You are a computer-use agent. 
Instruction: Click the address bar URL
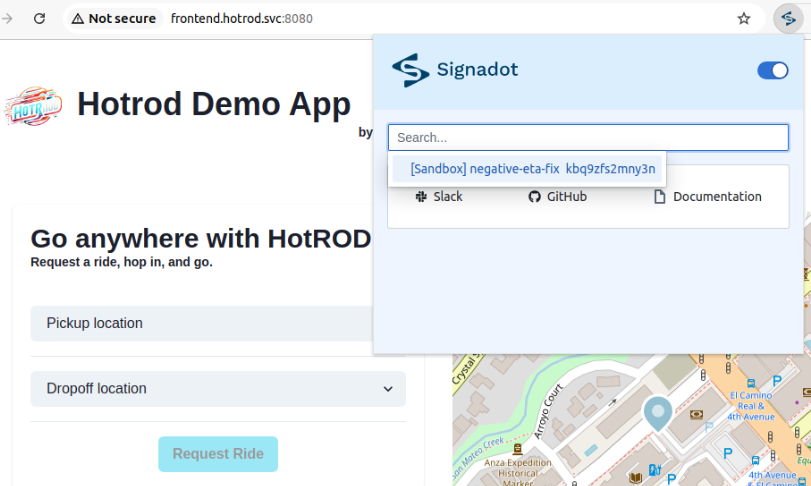click(242, 19)
